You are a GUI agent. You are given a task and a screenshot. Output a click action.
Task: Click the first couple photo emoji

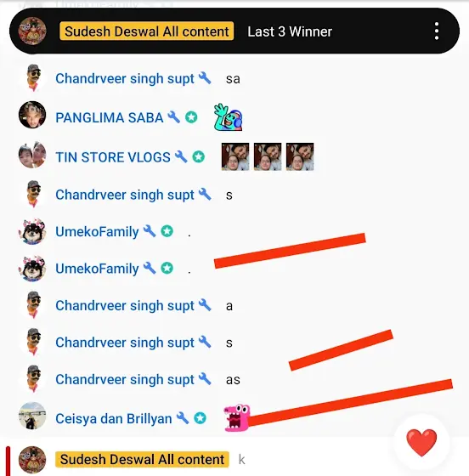point(235,156)
